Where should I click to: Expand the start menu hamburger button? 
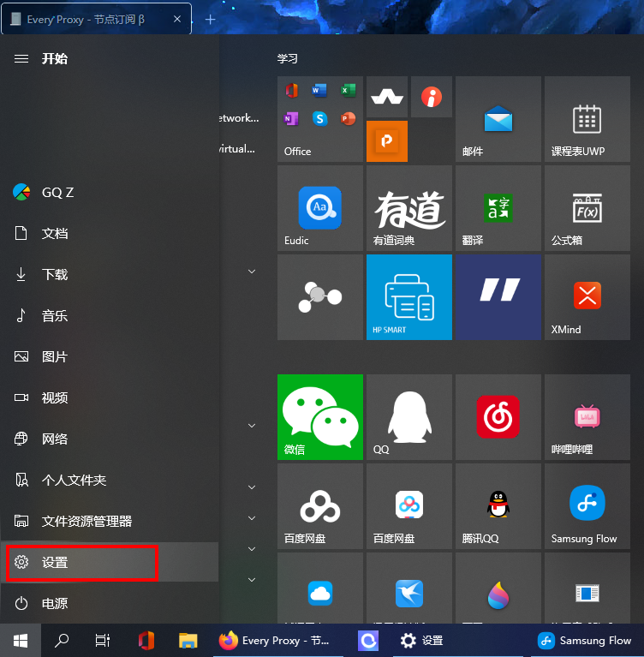click(21, 58)
